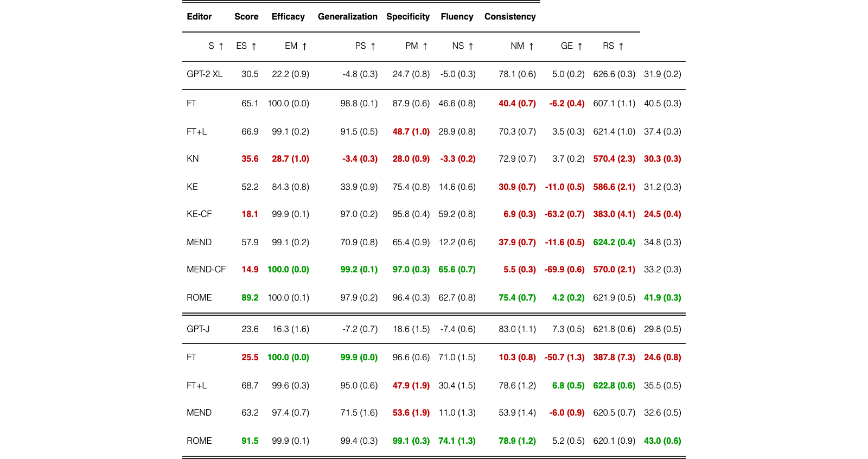Click the "GPT-2 XL" row label
This screenshot has height=459, width=868.
(x=205, y=74)
